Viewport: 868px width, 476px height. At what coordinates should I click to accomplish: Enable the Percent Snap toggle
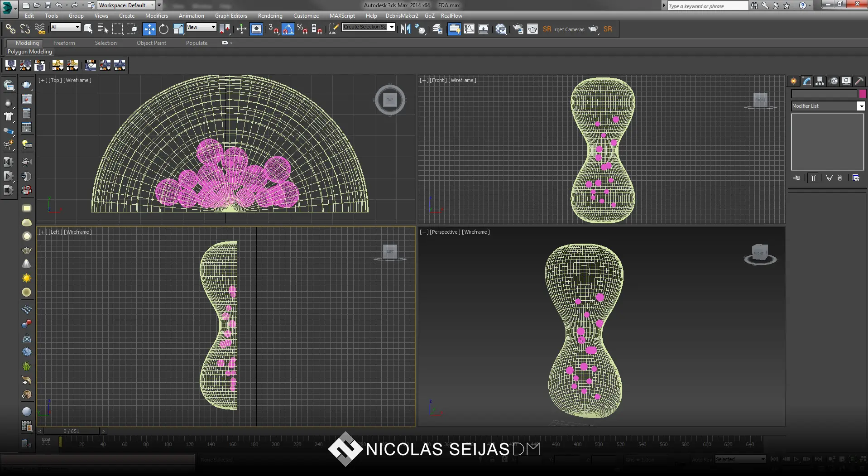click(x=302, y=29)
